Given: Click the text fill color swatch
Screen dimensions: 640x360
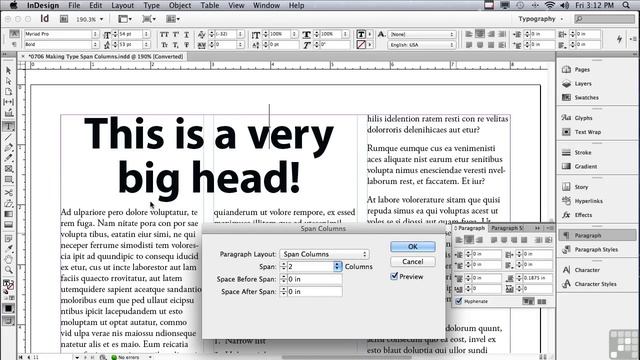Looking at the screenshot, I should (x=361, y=34).
